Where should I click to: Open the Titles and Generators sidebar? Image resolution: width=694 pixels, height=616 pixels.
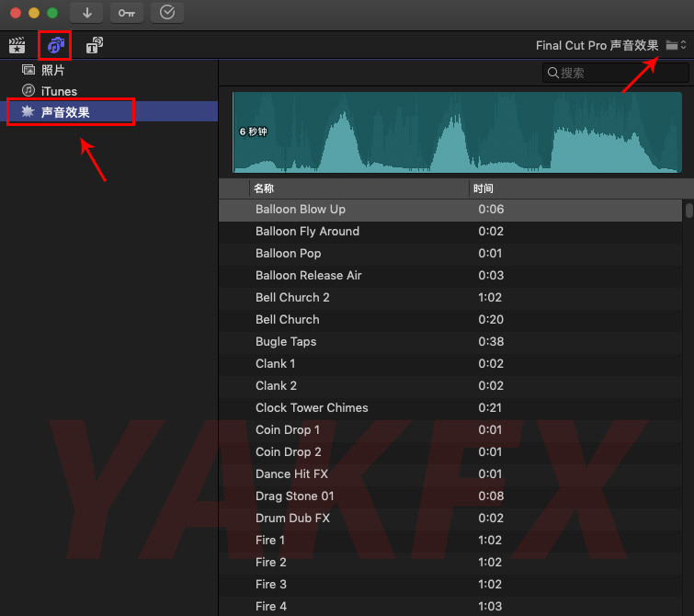click(95, 45)
